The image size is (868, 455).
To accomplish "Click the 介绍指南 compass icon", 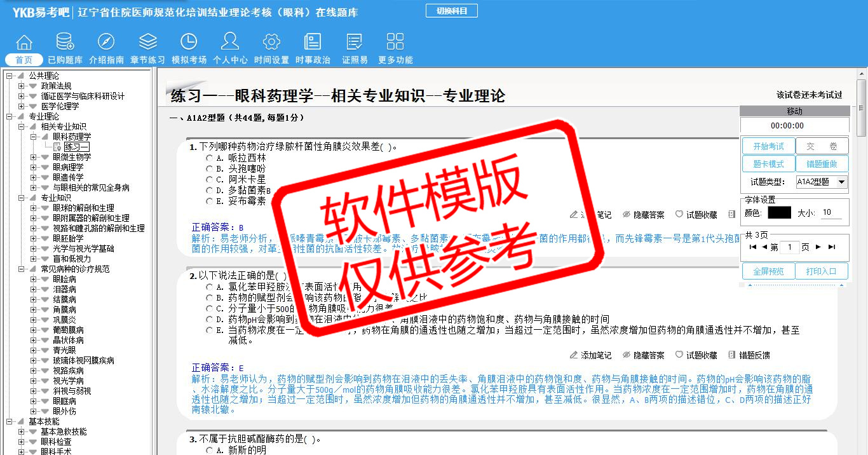I will 106,43.
